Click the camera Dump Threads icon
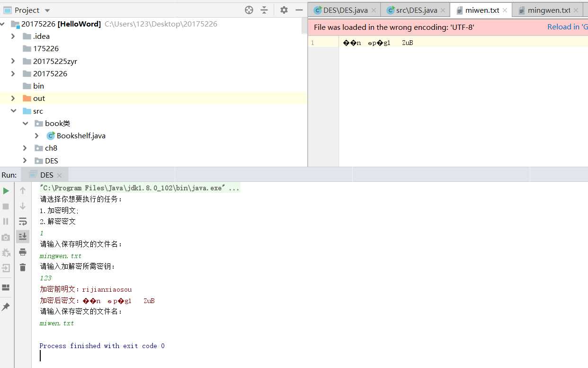This screenshot has width=588, height=368. click(6, 237)
